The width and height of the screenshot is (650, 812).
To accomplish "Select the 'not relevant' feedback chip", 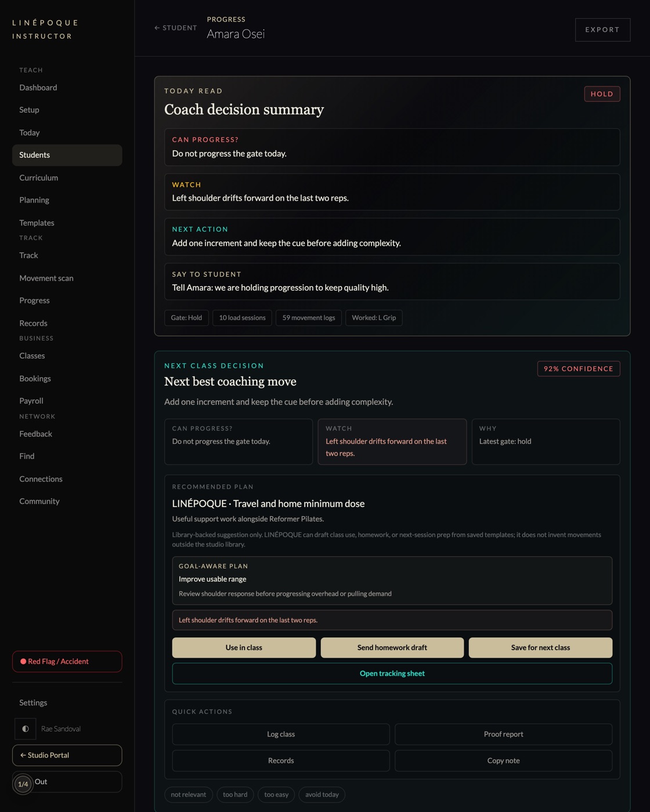I will point(189,795).
